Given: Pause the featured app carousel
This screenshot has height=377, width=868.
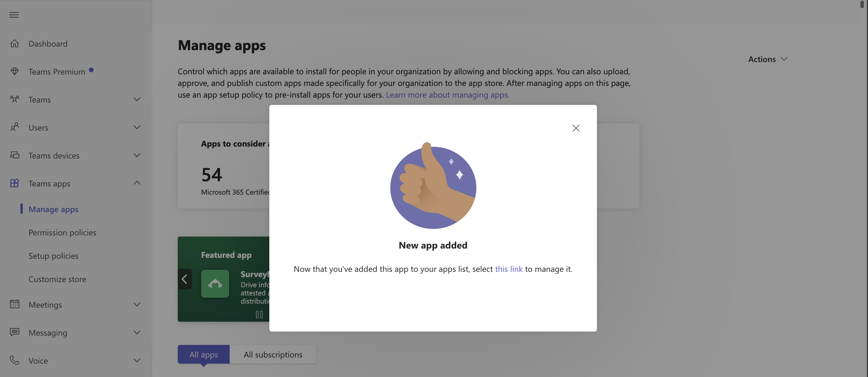Looking at the screenshot, I should [259, 314].
